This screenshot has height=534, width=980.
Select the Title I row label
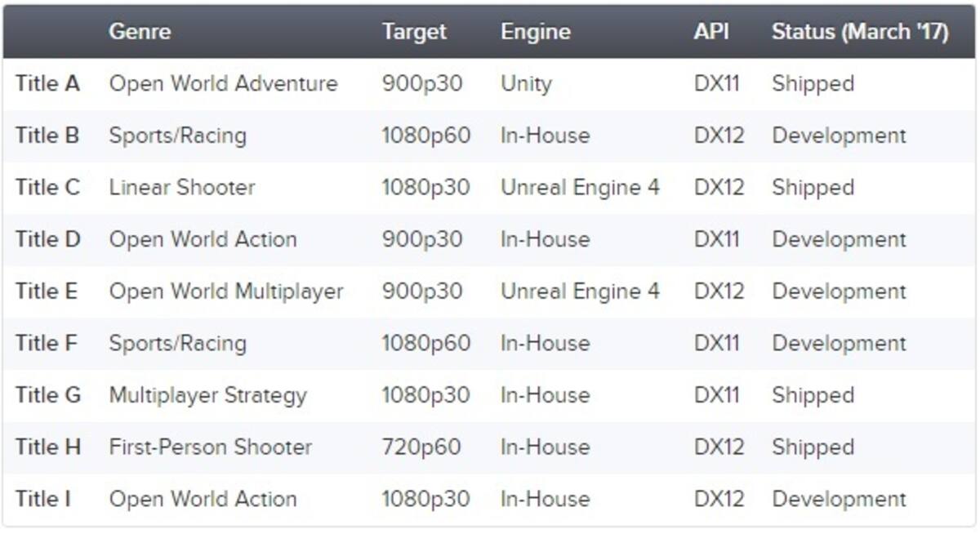coord(42,499)
